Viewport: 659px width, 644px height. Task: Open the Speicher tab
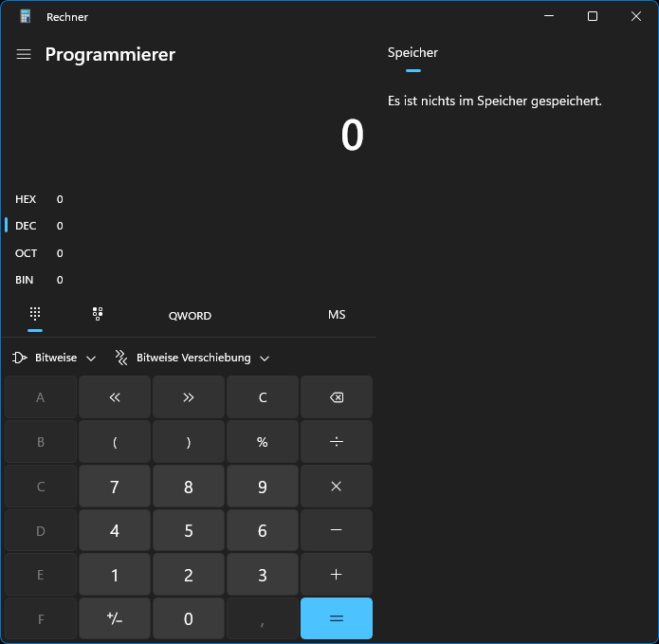pos(412,53)
